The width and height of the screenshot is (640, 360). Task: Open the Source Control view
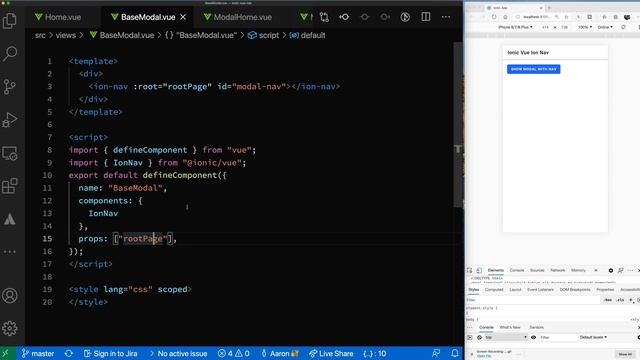tap(10, 87)
